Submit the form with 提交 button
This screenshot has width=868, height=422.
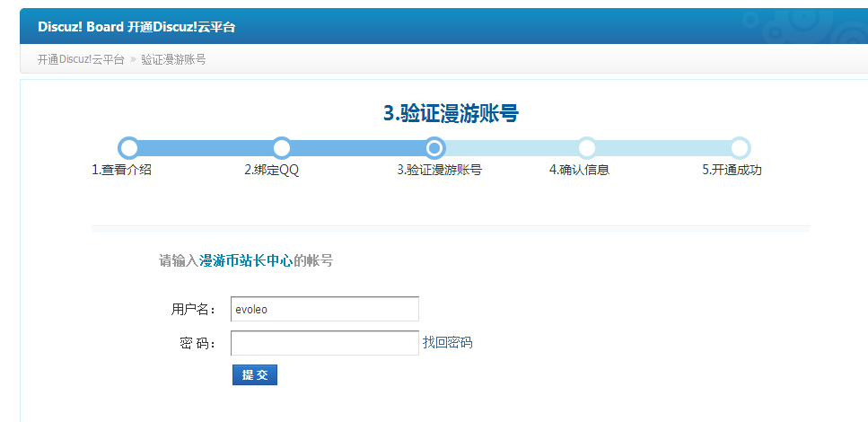[255, 375]
